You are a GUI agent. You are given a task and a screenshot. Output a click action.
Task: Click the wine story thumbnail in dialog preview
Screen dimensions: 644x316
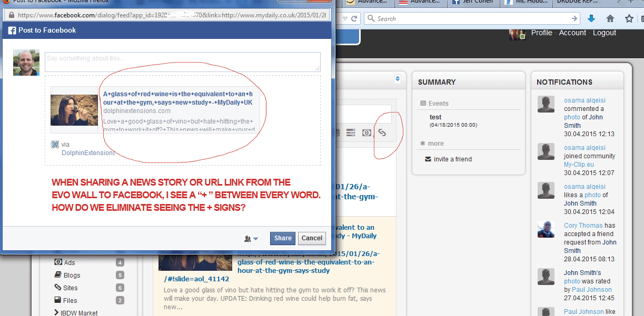[x=74, y=110]
